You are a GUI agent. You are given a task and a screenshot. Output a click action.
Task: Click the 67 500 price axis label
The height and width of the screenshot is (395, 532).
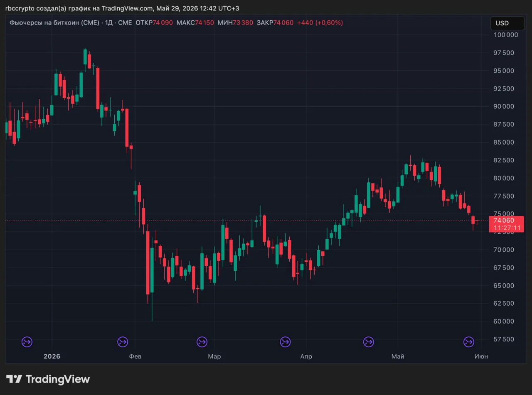pyautogui.click(x=504, y=267)
